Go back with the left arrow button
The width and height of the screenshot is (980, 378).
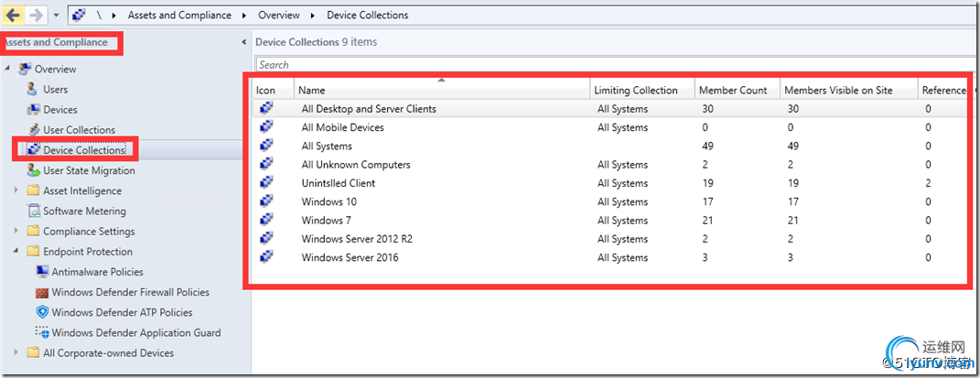13,15
